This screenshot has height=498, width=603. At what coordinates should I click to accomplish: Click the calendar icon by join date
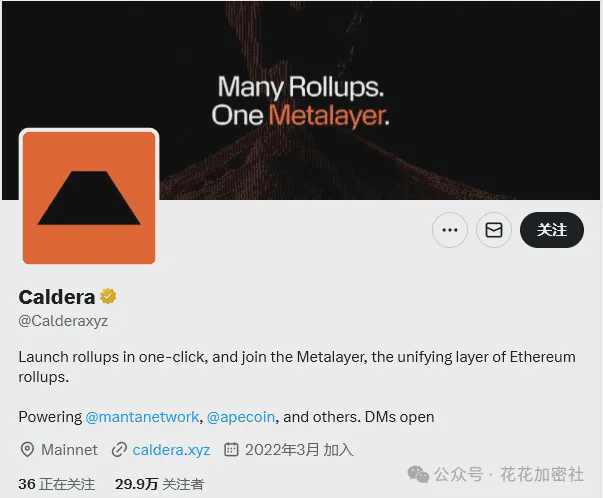pyautogui.click(x=231, y=449)
